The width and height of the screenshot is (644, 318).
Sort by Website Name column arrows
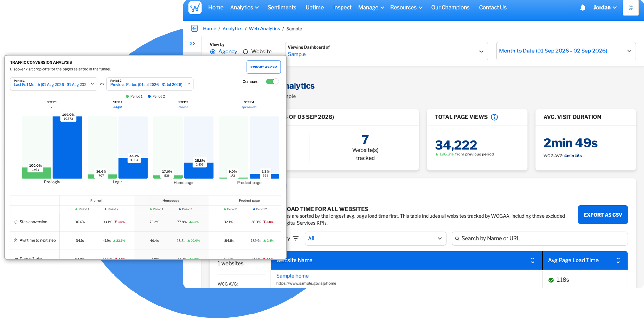click(x=533, y=260)
